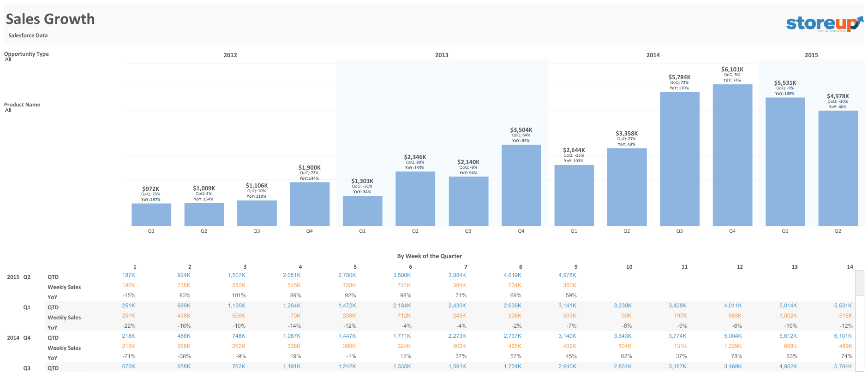Click the storeup logo
The height and width of the screenshot is (377, 868).
point(824,24)
